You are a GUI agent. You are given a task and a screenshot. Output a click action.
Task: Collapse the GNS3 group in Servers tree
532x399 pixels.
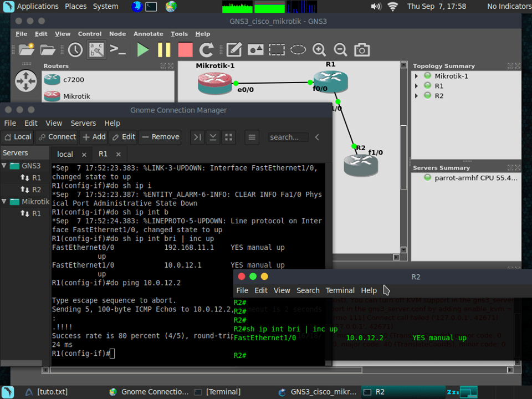pos(4,166)
